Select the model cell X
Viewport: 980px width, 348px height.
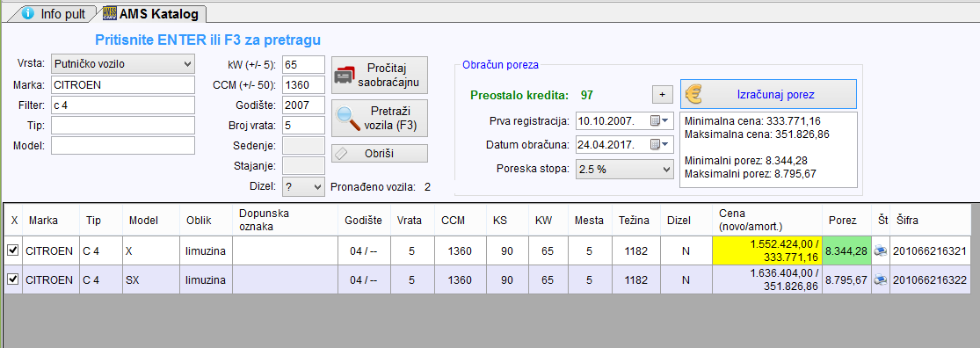point(151,250)
